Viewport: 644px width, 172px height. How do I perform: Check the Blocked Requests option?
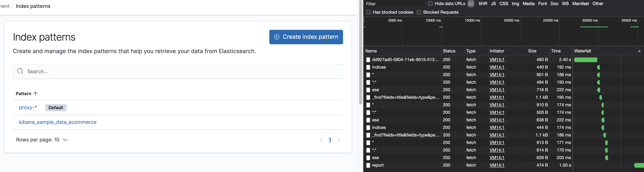(419, 12)
